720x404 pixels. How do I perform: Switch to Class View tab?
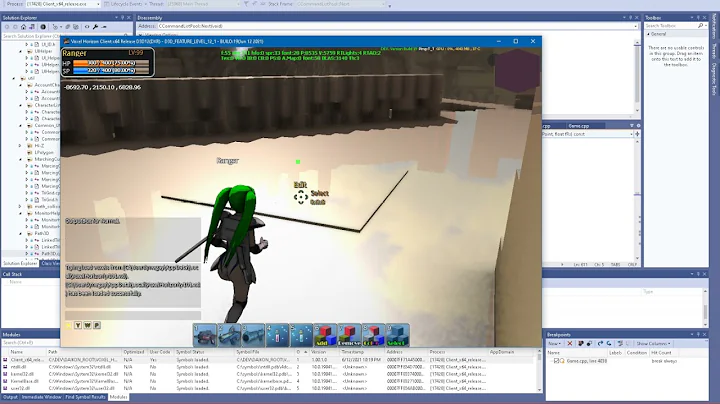tap(50, 264)
